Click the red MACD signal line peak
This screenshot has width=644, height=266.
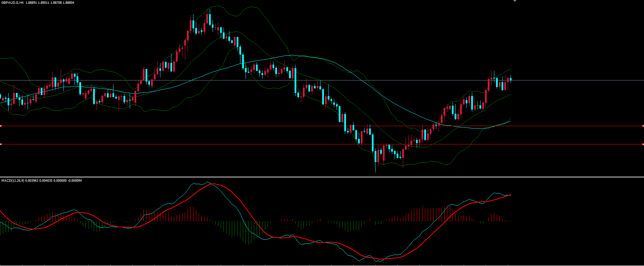pos(215,184)
